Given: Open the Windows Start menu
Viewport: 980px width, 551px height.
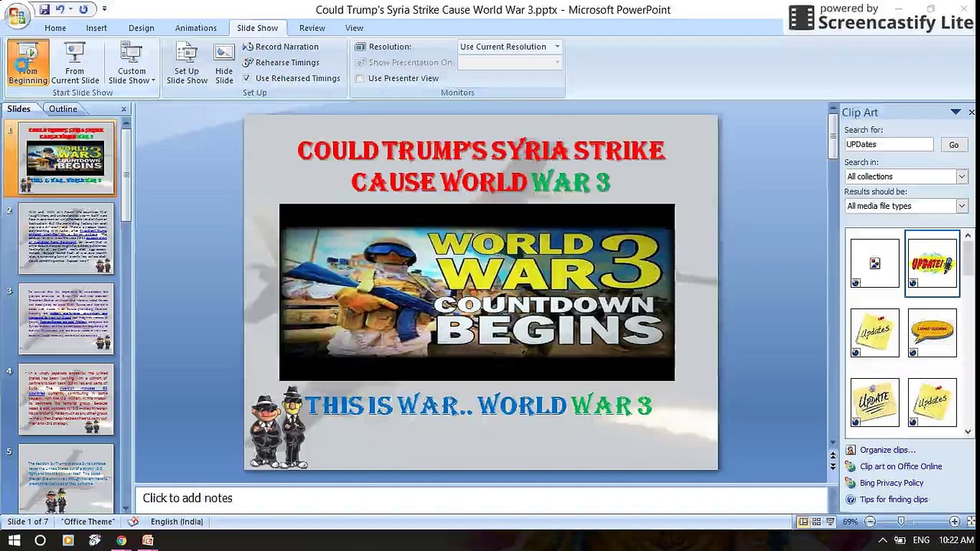Looking at the screenshot, I should point(14,540).
